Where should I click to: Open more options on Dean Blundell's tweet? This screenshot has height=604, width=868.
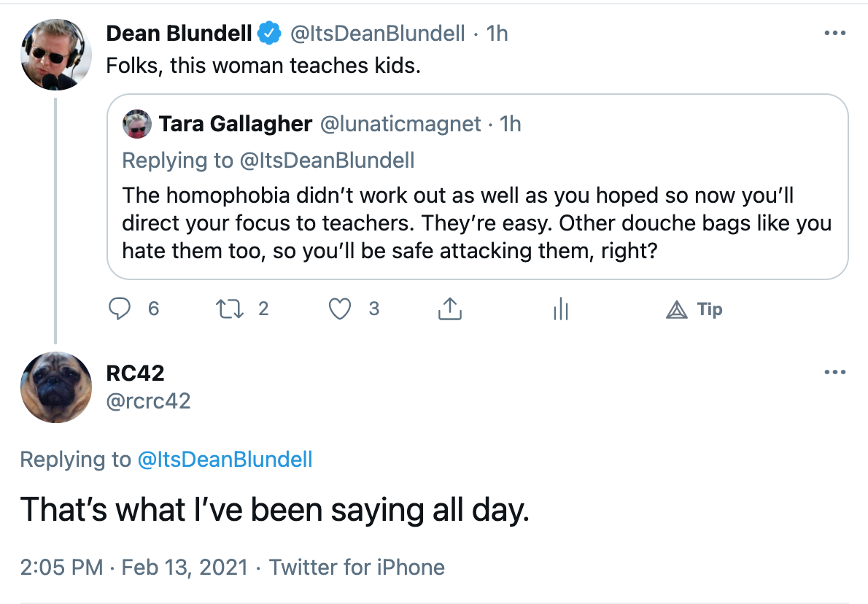[834, 34]
